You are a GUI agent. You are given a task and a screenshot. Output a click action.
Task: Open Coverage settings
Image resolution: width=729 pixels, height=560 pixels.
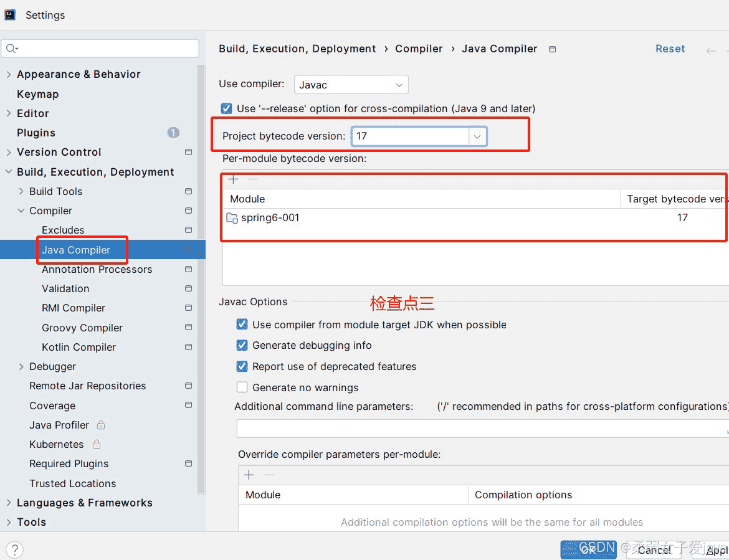click(52, 406)
